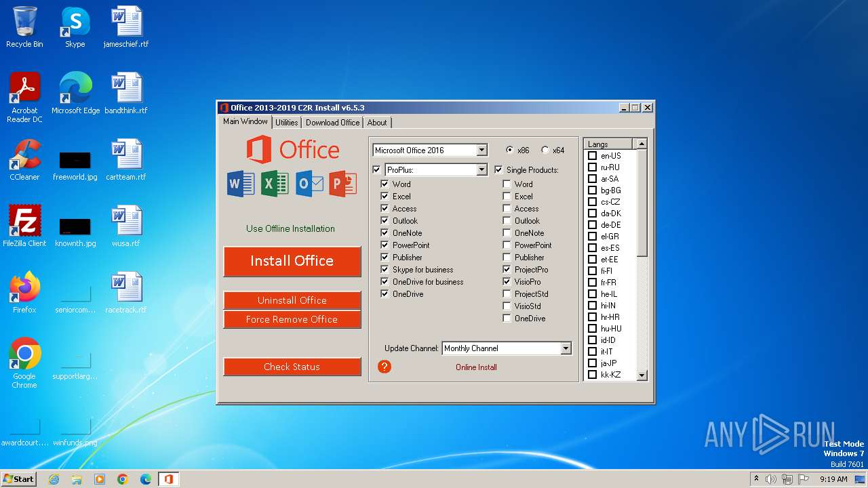
Task: Uncheck the VisioPro single product
Action: (507, 281)
